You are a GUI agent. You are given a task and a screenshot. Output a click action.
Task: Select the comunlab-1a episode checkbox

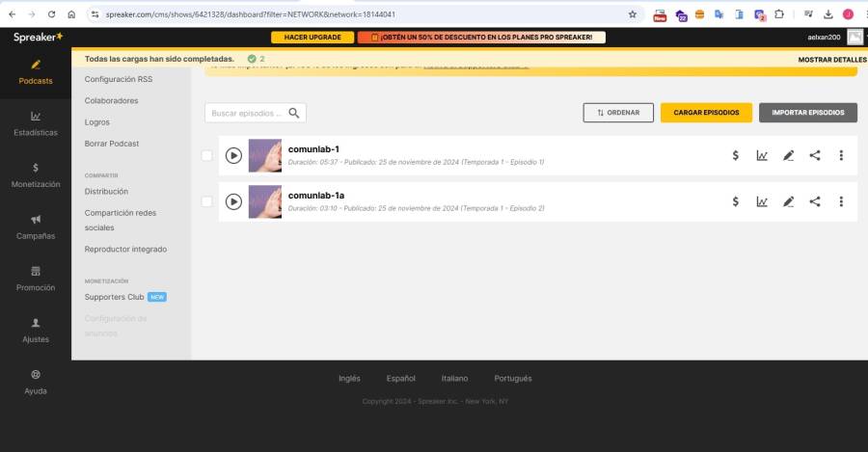tap(206, 202)
